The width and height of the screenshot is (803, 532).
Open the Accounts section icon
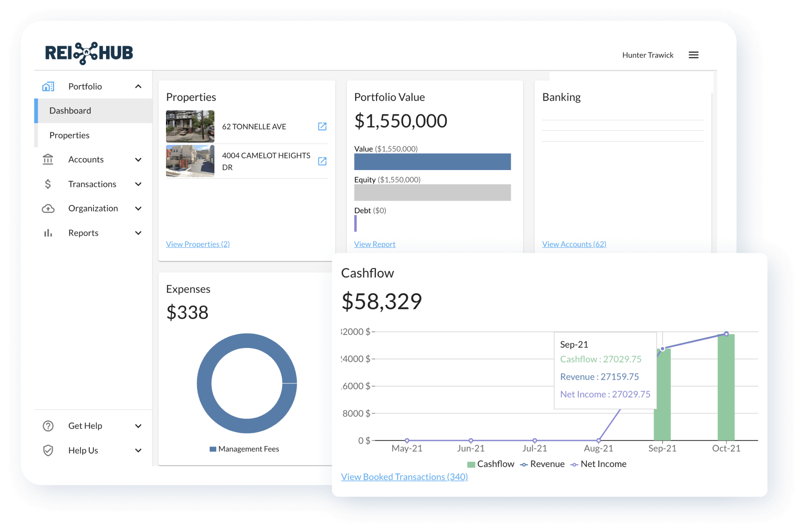tap(48, 159)
